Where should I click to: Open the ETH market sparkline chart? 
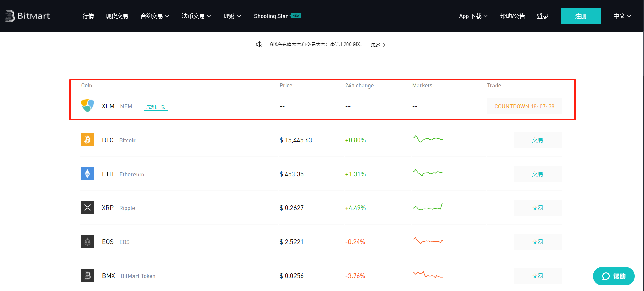(428, 173)
